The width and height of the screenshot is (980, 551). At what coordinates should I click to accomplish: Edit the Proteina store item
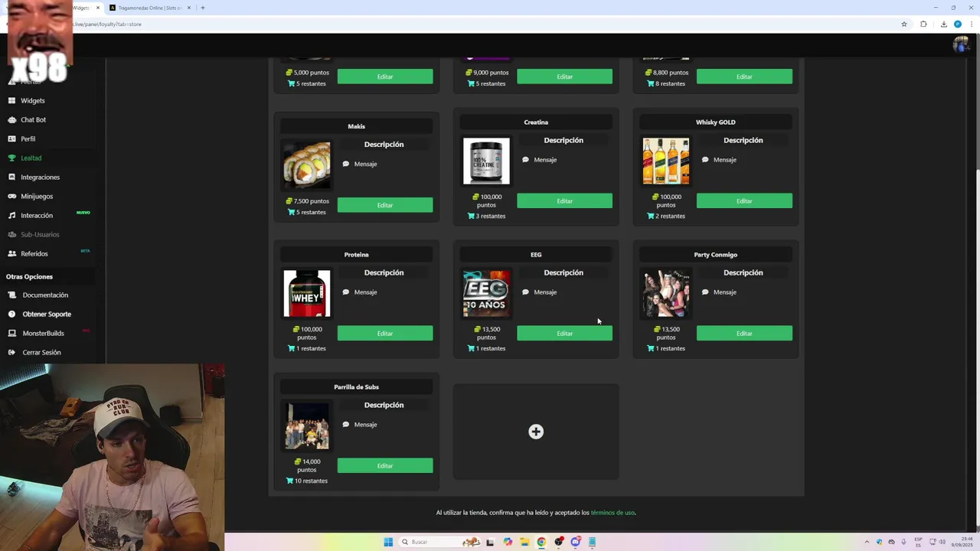[x=385, y=333]
